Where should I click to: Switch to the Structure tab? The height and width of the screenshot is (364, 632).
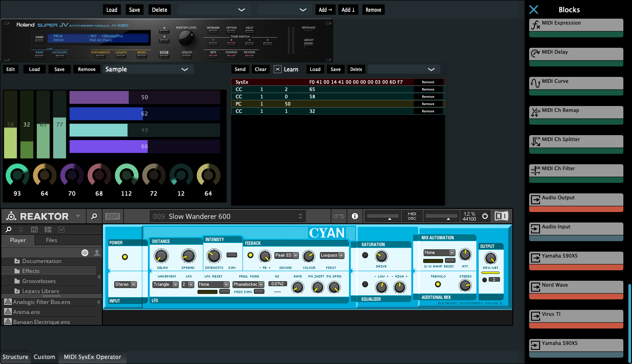[15, 357]
